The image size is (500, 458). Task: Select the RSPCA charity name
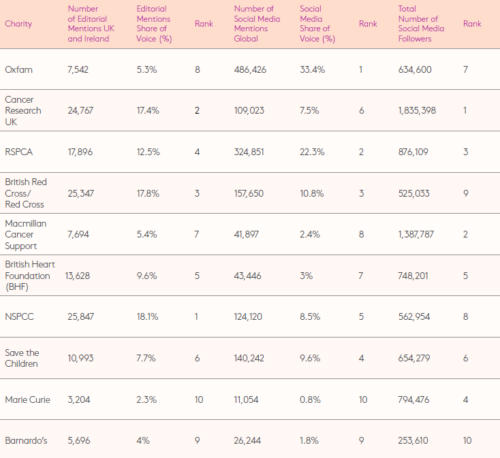point(19,152)
